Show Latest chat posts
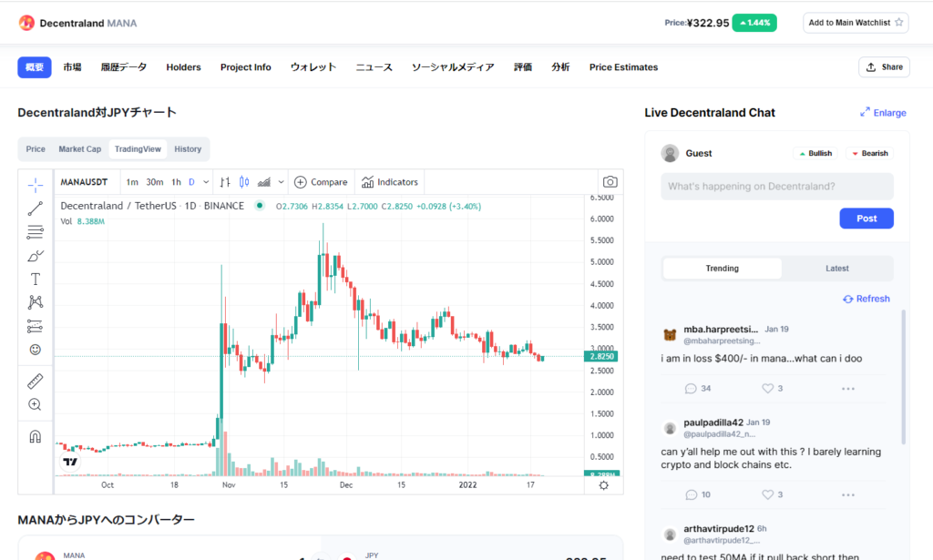Screen dimensions: 933x560 (837, 268)
